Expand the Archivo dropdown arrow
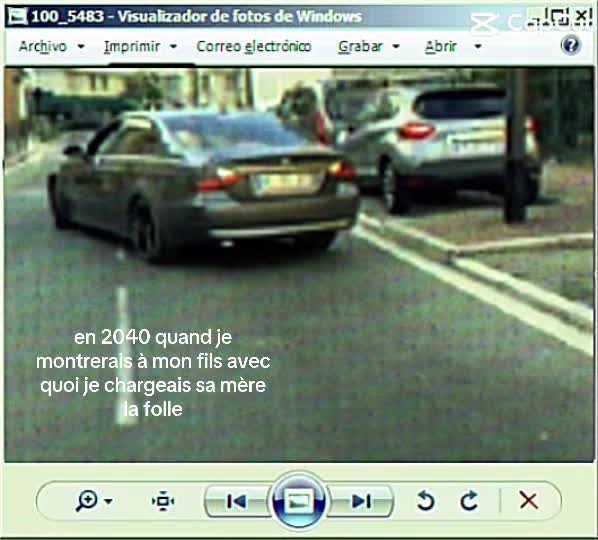This screenshot has height=540, width=598. click(81, 47)
